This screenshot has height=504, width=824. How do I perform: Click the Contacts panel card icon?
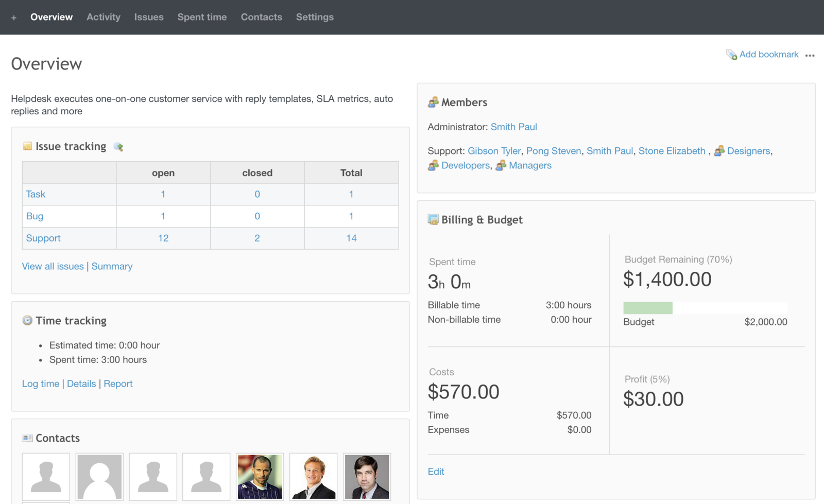coord(28,438)
